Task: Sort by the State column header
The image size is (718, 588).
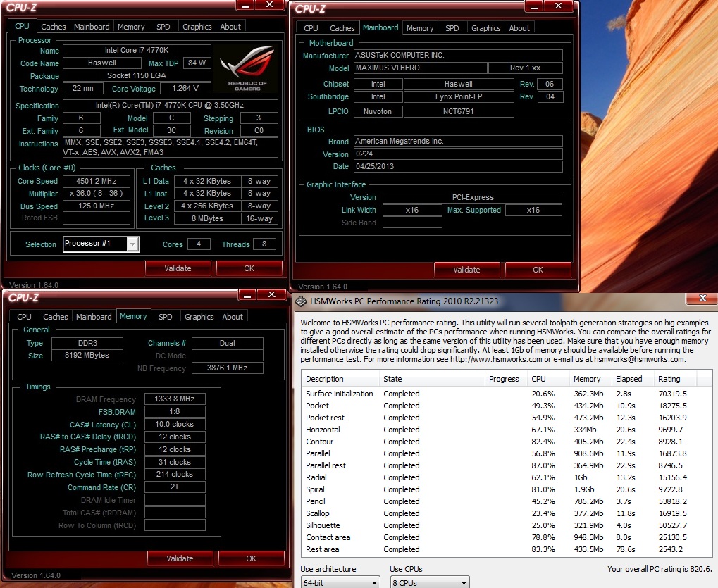Action: pos(432,379)
